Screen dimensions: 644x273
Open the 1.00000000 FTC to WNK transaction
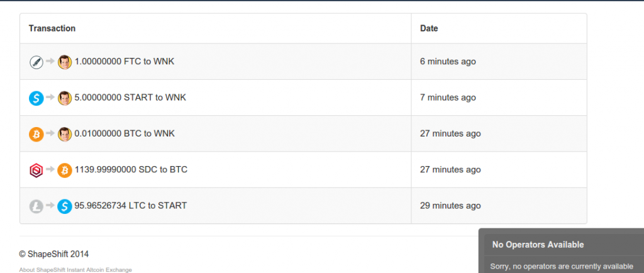[125, 62]
